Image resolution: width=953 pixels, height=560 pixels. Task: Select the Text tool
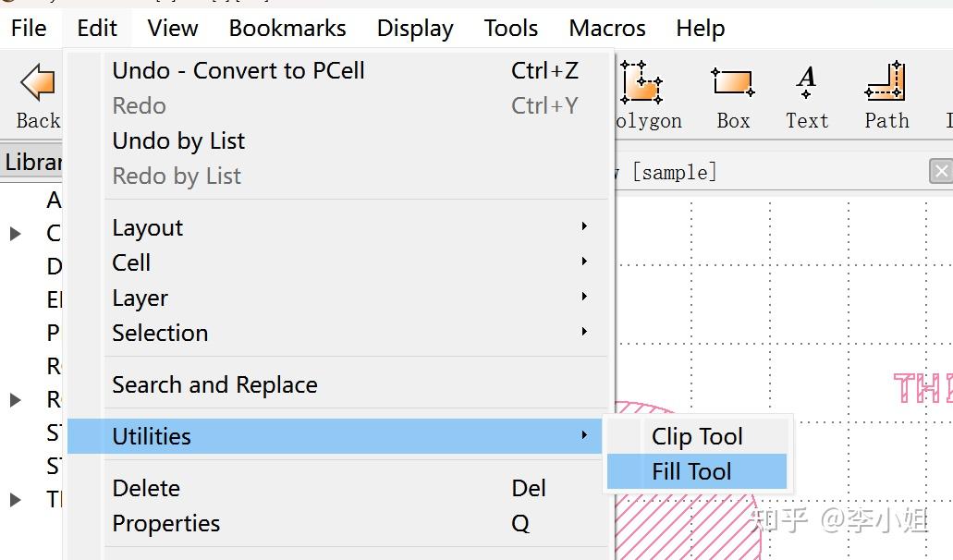806,92
